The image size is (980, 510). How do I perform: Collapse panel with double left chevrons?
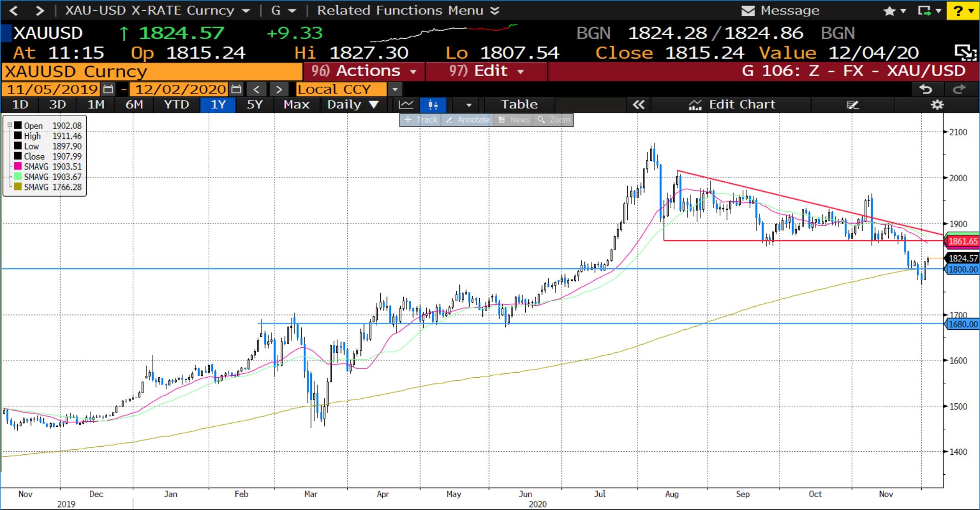(639, 105)
